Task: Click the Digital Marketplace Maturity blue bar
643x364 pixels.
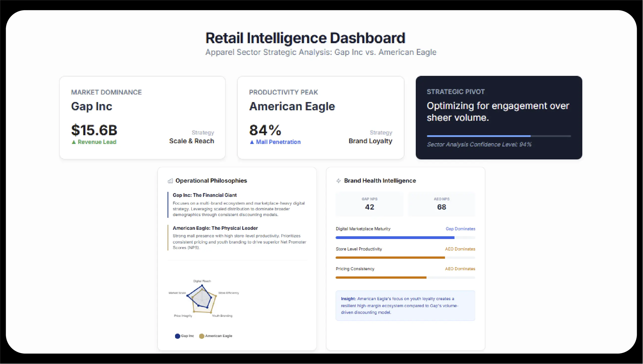Action: pyautogui.click(x=395, y=238)
